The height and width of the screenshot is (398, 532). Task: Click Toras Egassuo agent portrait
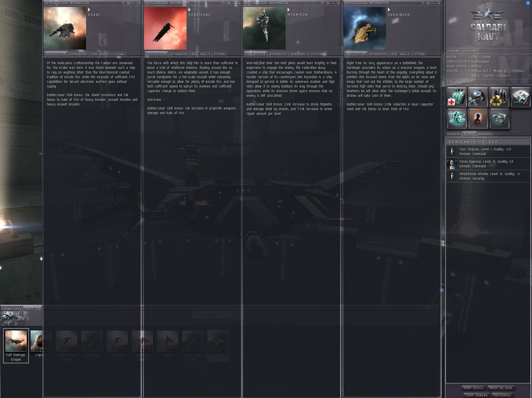tap(452, 164)
